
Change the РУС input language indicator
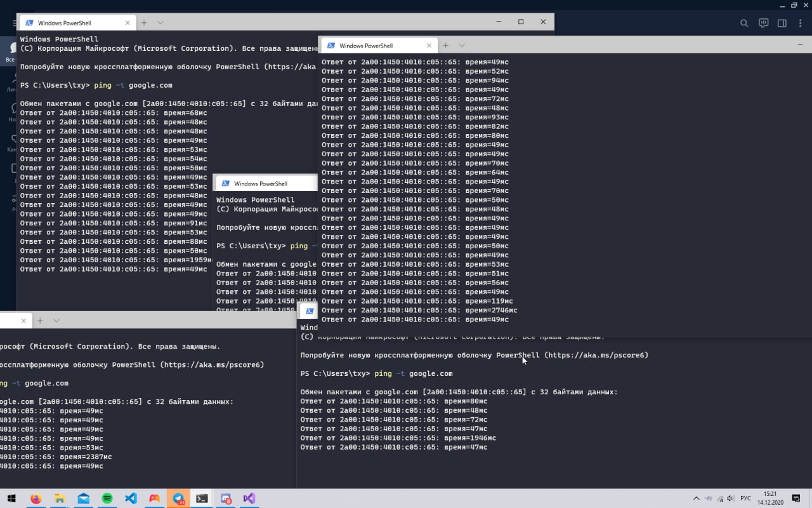[746, 498]
